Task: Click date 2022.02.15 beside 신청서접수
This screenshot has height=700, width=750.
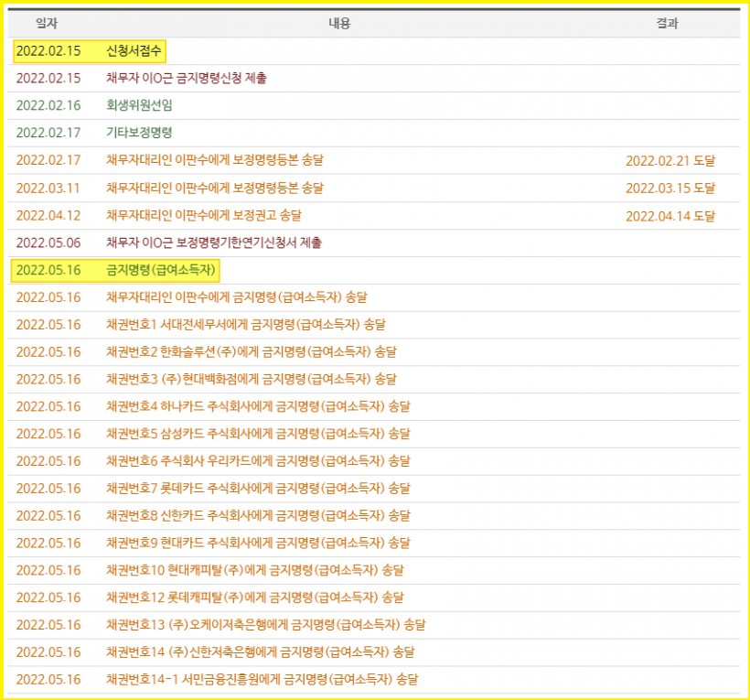Action: point(48,50)
